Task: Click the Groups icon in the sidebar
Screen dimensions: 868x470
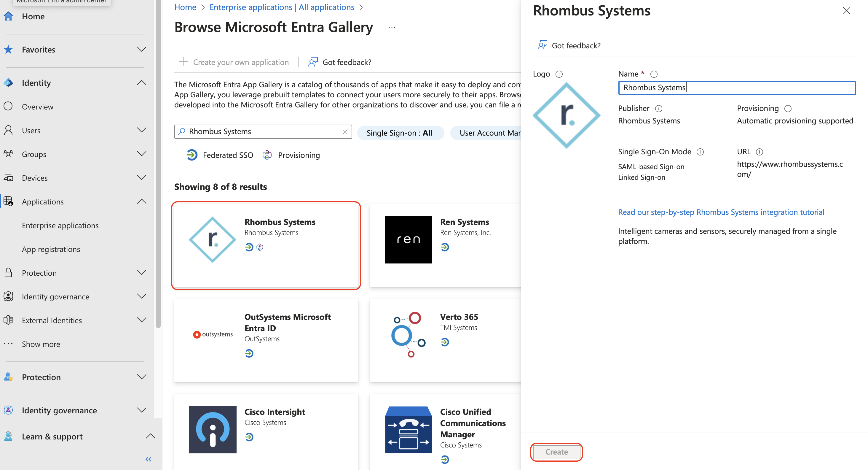Action: [8, 154]
